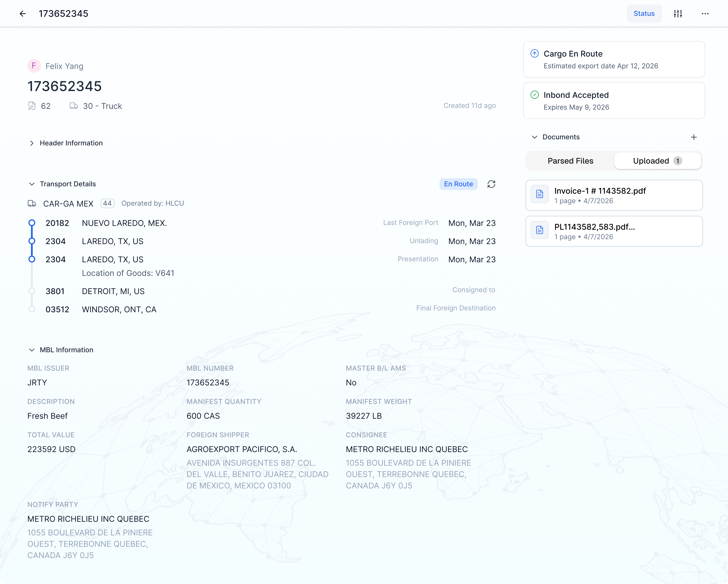The height and width of the screenshot is (584, 728).
Task: Click the file icon on Invoice-1 # 1143582.pdf
Action: click(x=539, y=194)
